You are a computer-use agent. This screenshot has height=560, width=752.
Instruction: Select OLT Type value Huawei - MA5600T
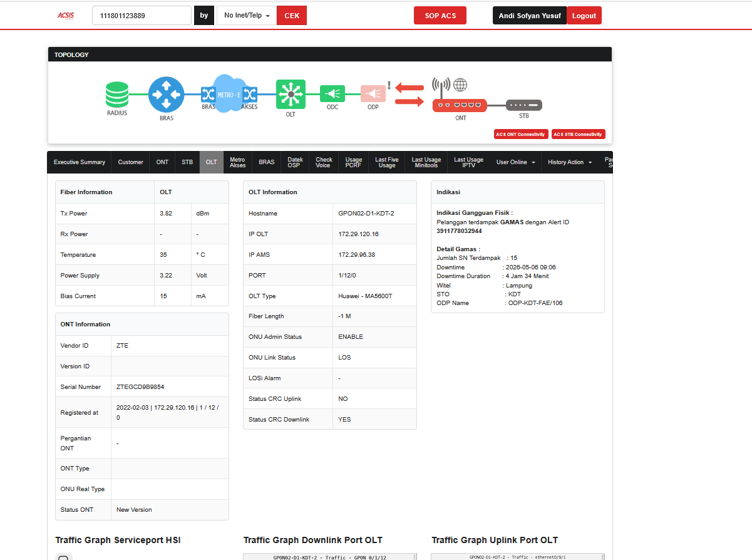click(365, 296)
